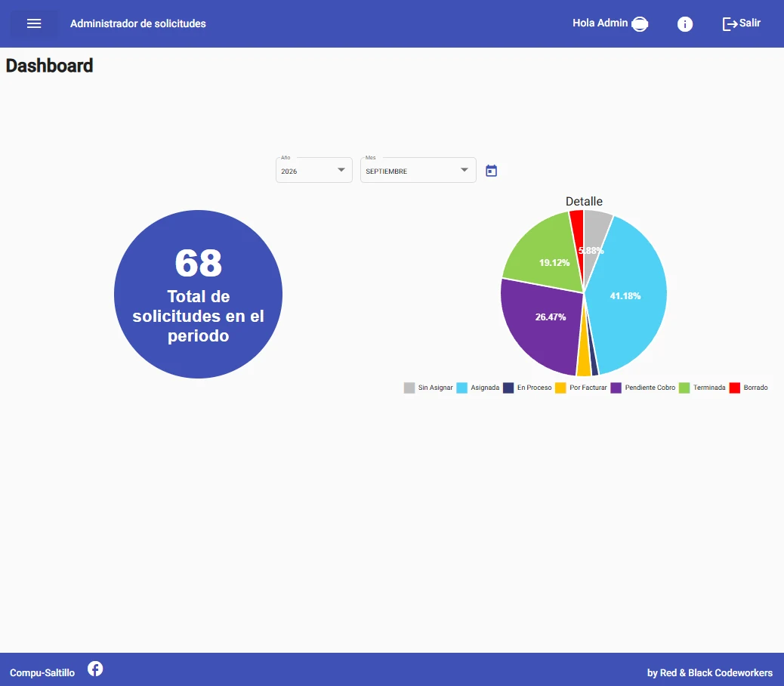
Task: Expand the Mes dropdown showing SEPTIEMBRE
Action: pyautogui.click(x=418, y=171)
